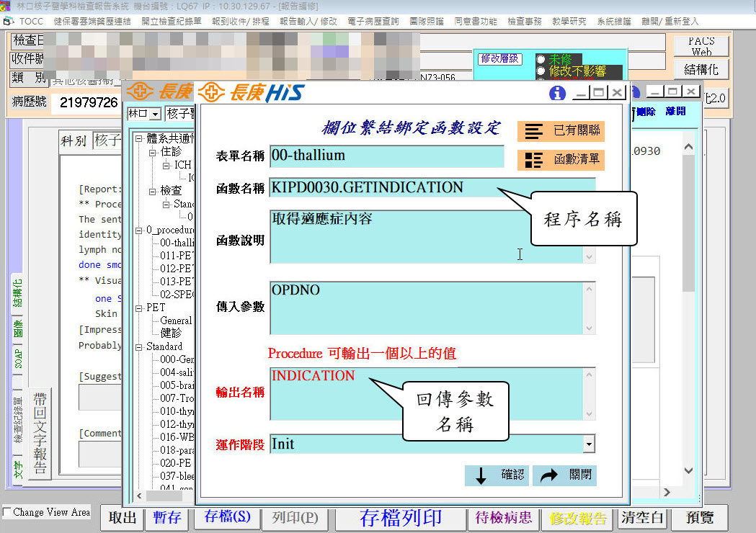This screenshot has height=533, width=756.
Task: Click the blue info icon in dialog title bar
Action: (x=557, y=93)
